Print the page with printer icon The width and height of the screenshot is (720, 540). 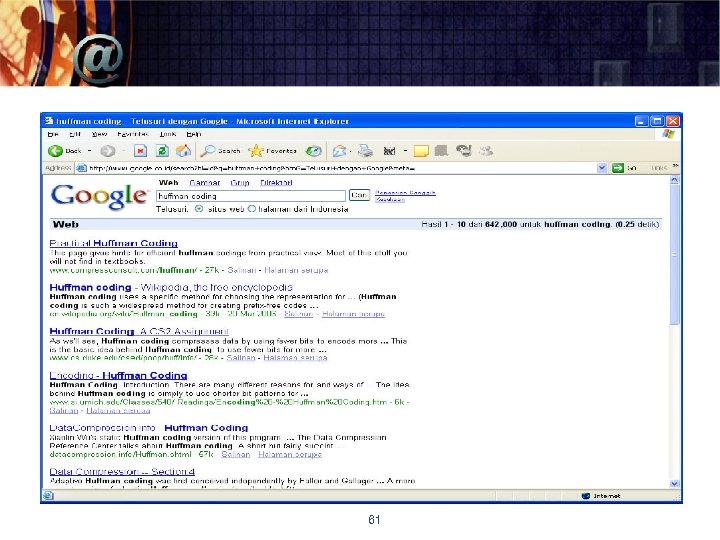[x=366, y=151]
